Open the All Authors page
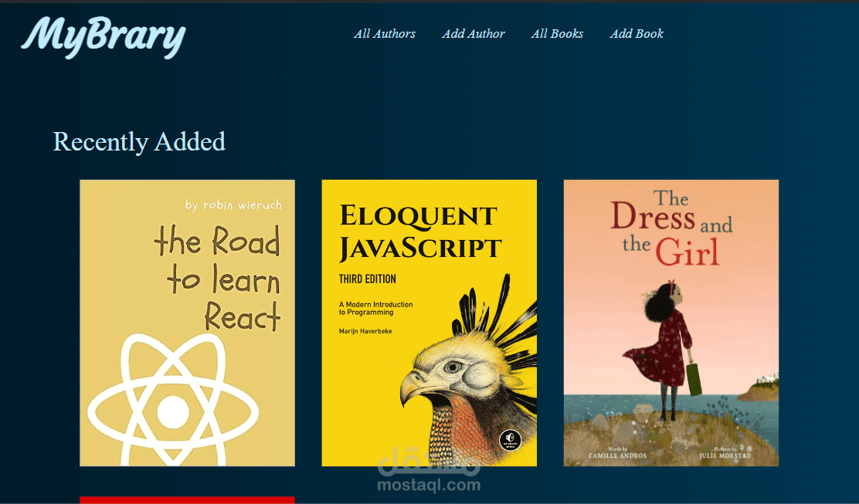The image size is (859, 504). pos(384,34)
